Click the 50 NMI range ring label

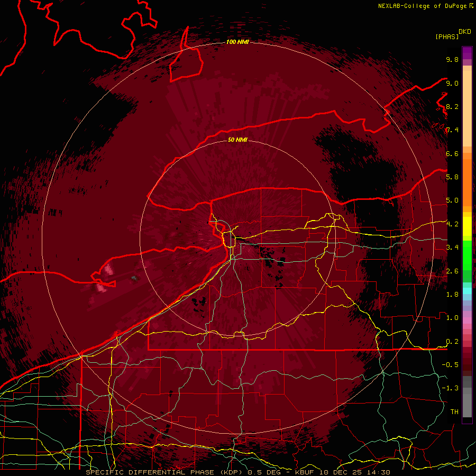coord(237,140)
